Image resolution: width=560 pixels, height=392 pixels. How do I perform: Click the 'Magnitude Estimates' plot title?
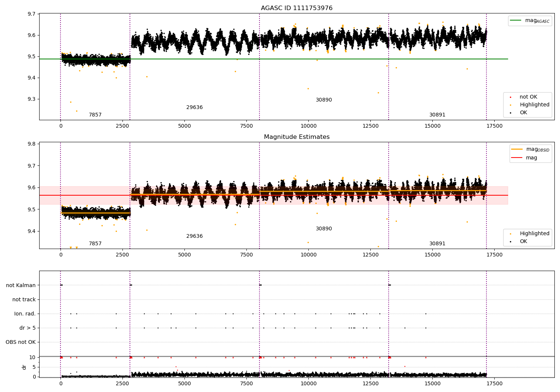[x=297, y=137]
